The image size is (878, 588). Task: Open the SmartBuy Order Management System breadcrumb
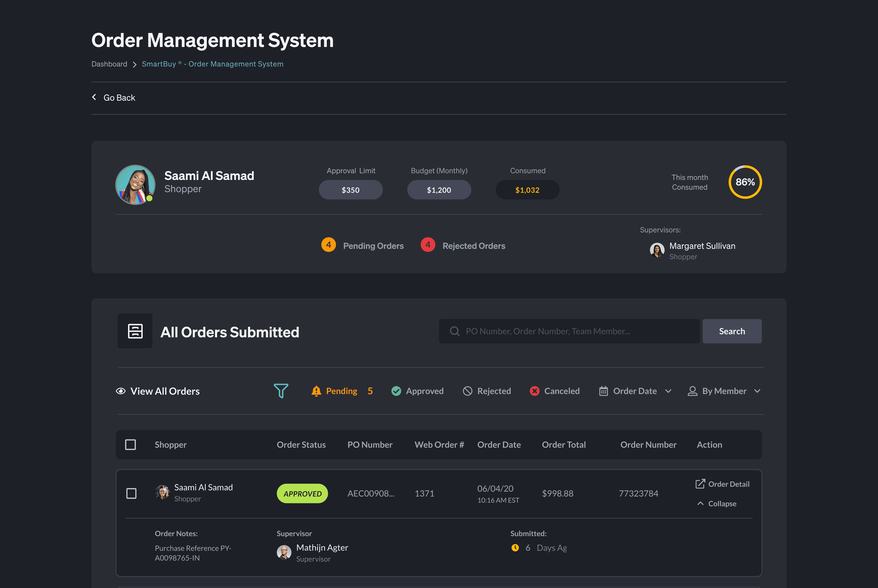tap(212, 64)
